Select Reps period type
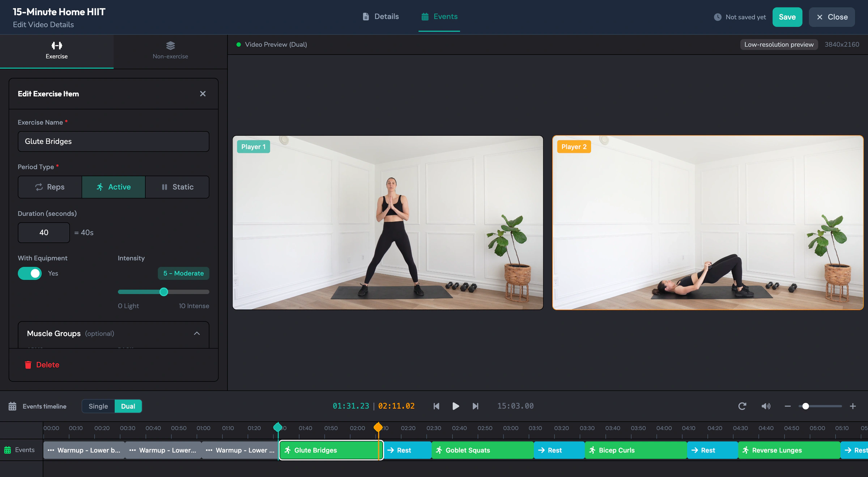Screen dimensions: 868x477 click(50, 187)
